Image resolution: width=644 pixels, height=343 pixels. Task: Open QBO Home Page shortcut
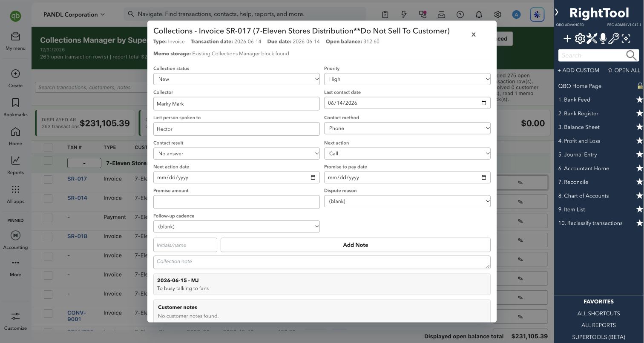pos(580,86)
